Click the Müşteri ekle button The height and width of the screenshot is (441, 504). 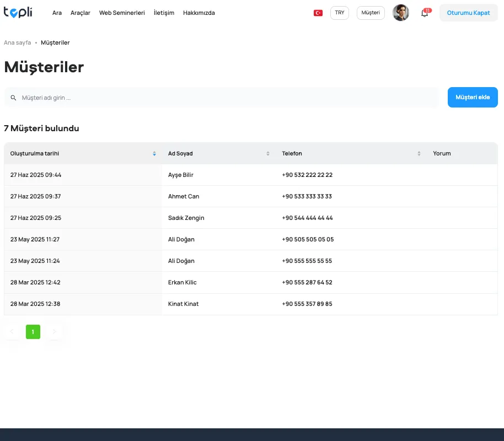473,97
